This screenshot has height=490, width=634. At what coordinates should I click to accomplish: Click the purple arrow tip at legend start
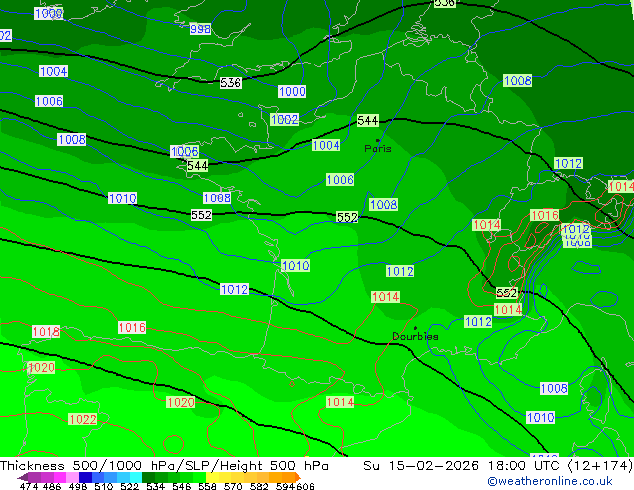point(22,477)
